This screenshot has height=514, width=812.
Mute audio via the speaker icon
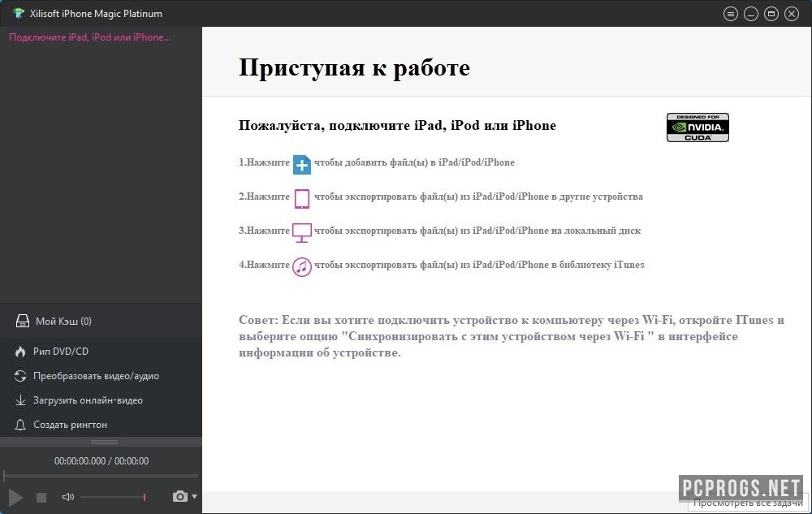pyautogui.click(x=68, y=497)
